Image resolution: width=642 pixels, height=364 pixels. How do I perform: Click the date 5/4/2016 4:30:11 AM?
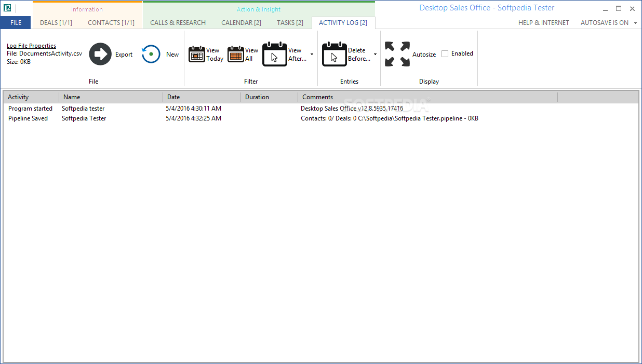(193, 109)
